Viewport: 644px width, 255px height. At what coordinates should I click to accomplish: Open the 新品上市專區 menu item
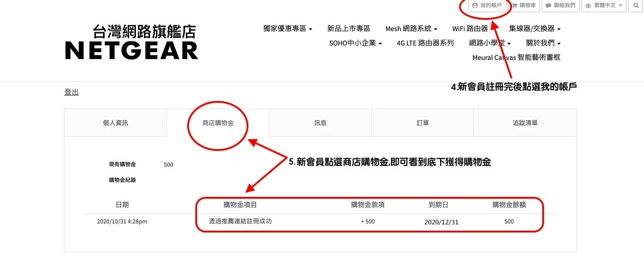coord(348,28)
